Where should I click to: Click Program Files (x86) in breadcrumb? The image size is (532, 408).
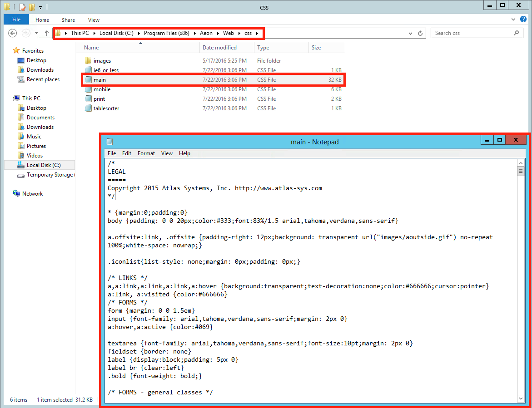pyautogui.click(x=166, y=33)
